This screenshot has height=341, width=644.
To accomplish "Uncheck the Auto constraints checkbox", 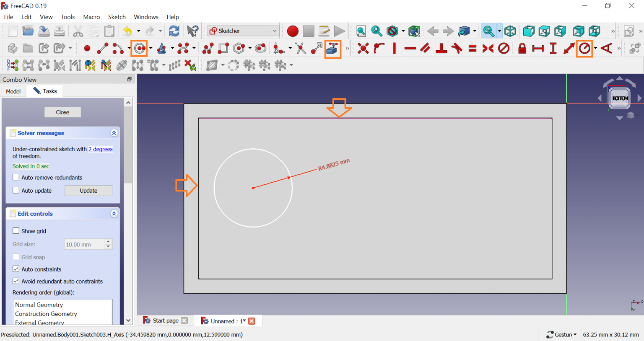I will point(16,269).
